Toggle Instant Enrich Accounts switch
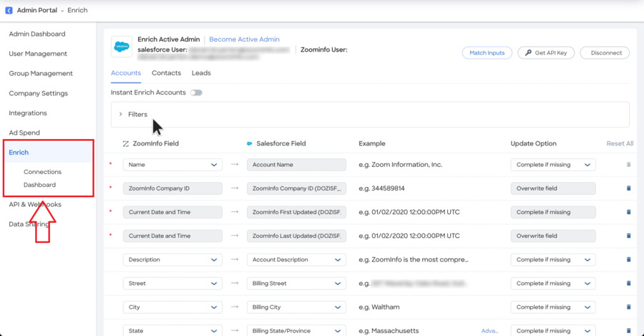This screenshot has width=644, height=336. click(x=196, y=92)
